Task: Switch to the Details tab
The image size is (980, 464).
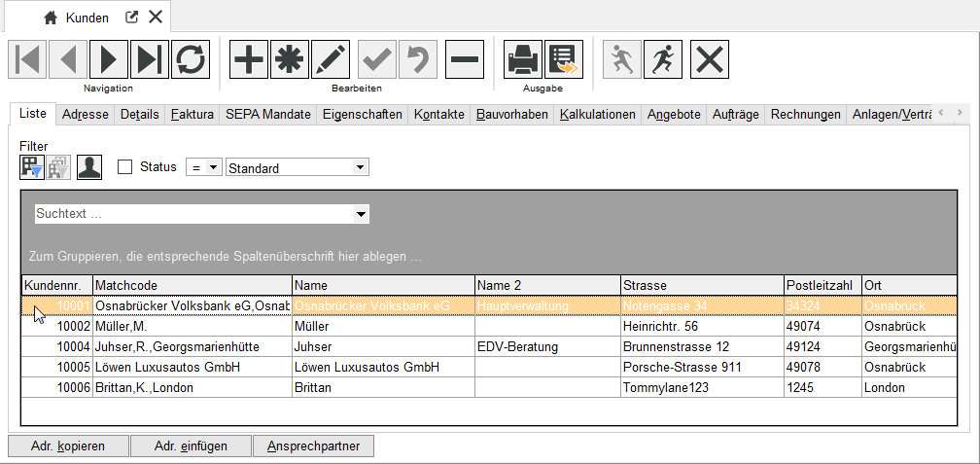Action: click(139, 115)
